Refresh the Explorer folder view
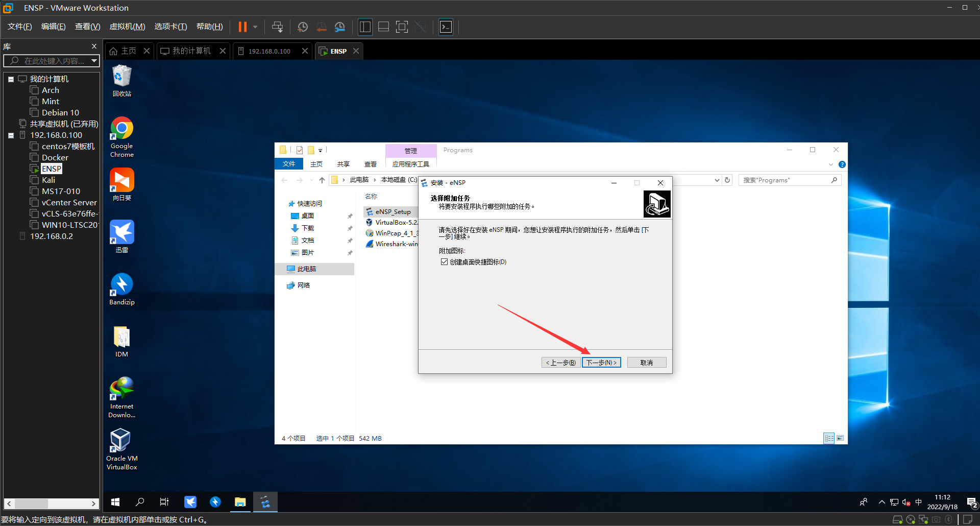980x526 pixels. (727, 180)
